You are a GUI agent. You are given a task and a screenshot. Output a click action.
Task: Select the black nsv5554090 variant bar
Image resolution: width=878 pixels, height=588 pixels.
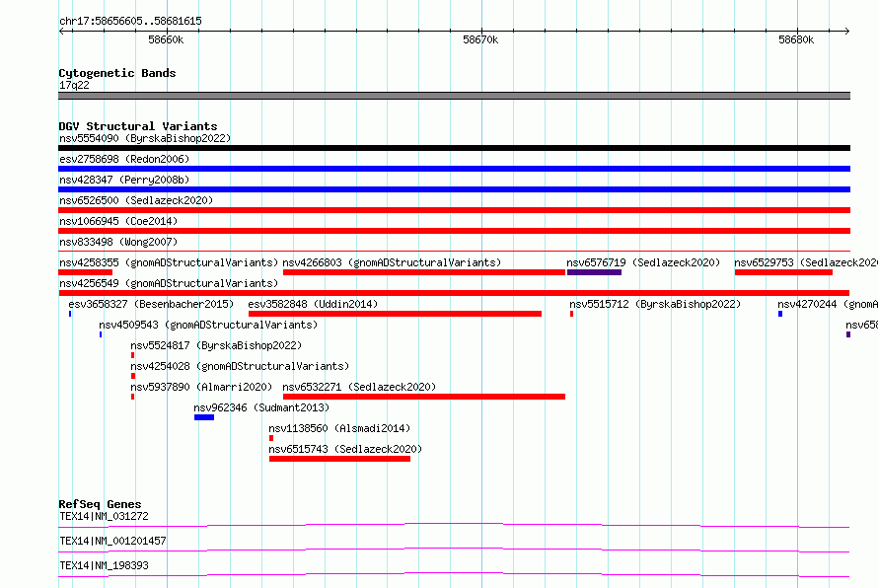tap(454, 148)
